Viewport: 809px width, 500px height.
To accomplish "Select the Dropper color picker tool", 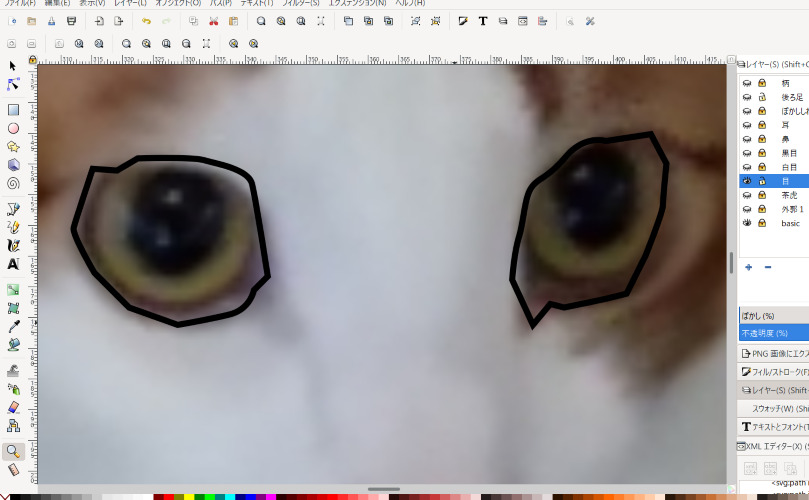I will click(13, 326).
